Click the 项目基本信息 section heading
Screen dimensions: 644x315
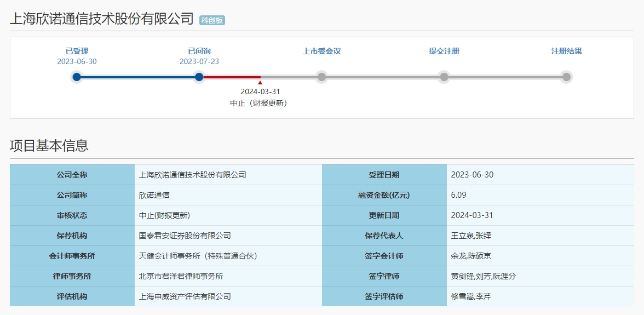49,145
